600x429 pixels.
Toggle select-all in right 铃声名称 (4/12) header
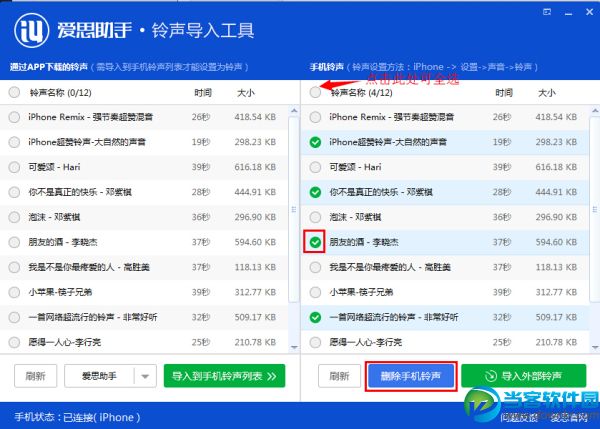[x=315, y=92]
